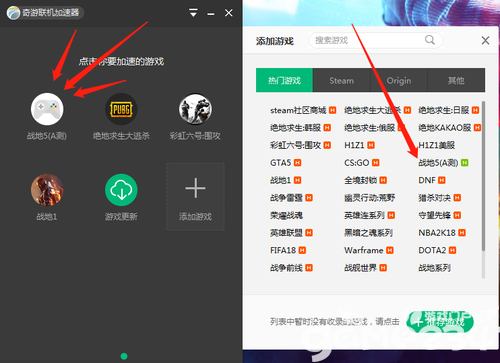Click the green page indicator dot

click(x=124, y=356)
